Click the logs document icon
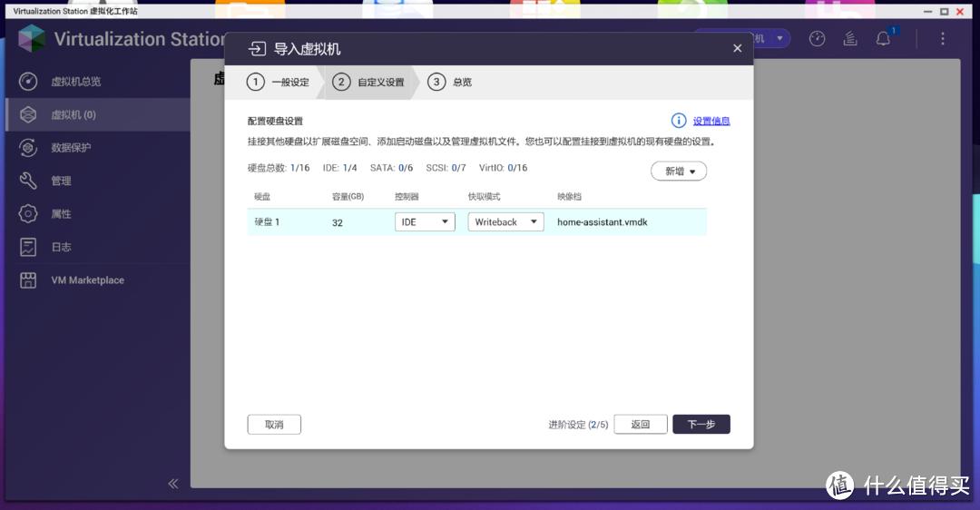The width and height of the screenshot is (980, 510). point(28,247)
